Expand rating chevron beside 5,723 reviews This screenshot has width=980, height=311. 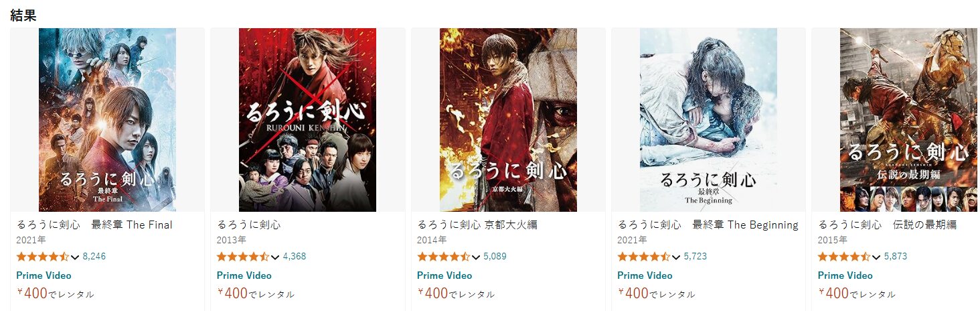pyautogui.click(x=675, y=257)
